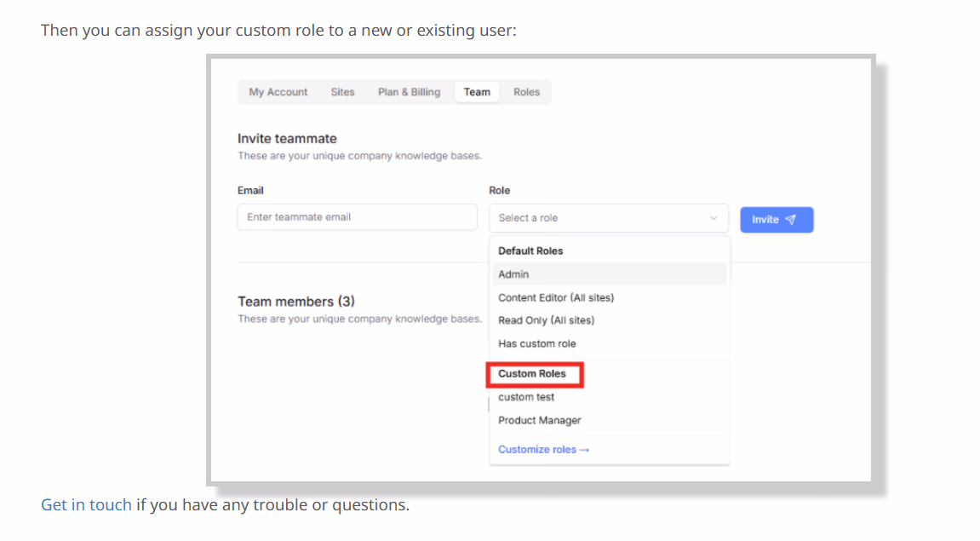Go to the Roles tab
Viewport: 980px width, 541px height.
(x=526, y=92)
